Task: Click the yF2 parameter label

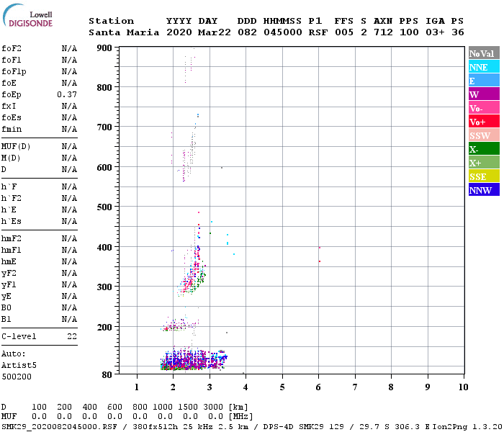Action: point(9,273)
